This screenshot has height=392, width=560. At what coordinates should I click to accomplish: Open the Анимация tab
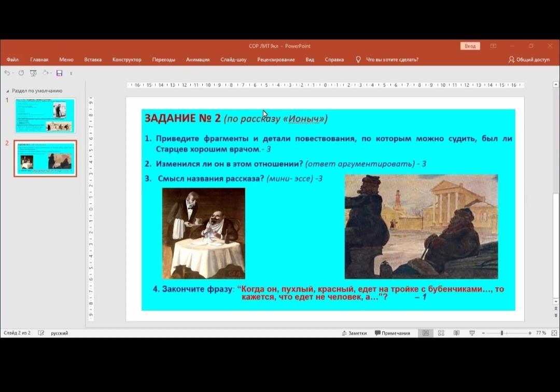point(198,60)
